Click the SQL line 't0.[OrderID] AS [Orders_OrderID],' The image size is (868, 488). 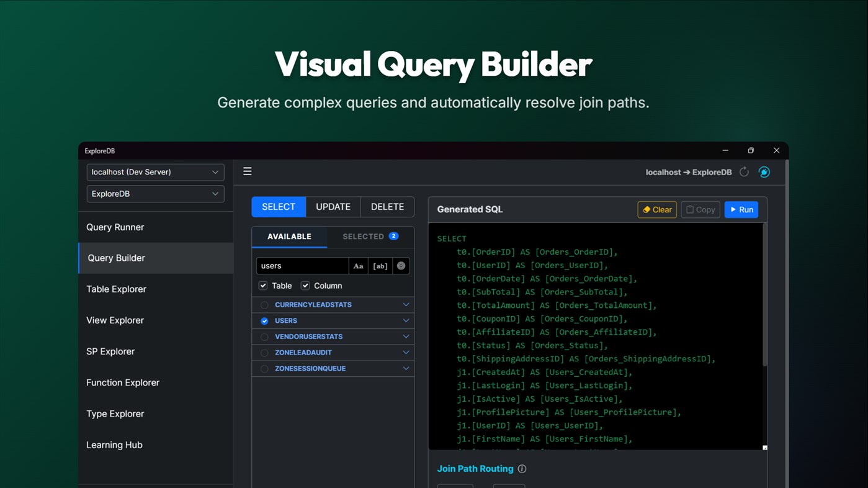[x=537, y=252]
